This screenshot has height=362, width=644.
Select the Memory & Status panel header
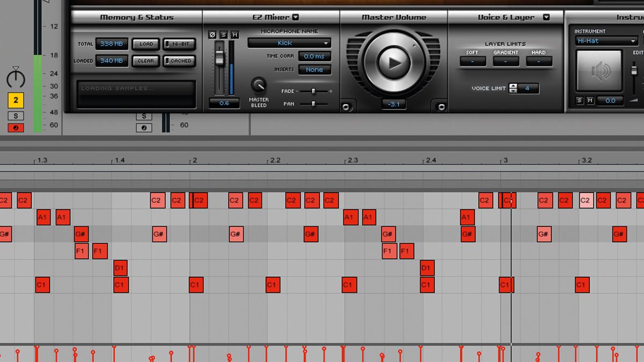136,17
